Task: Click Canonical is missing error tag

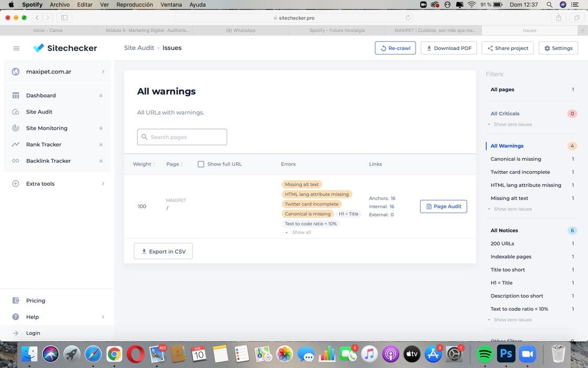Action: coord(307,214)
